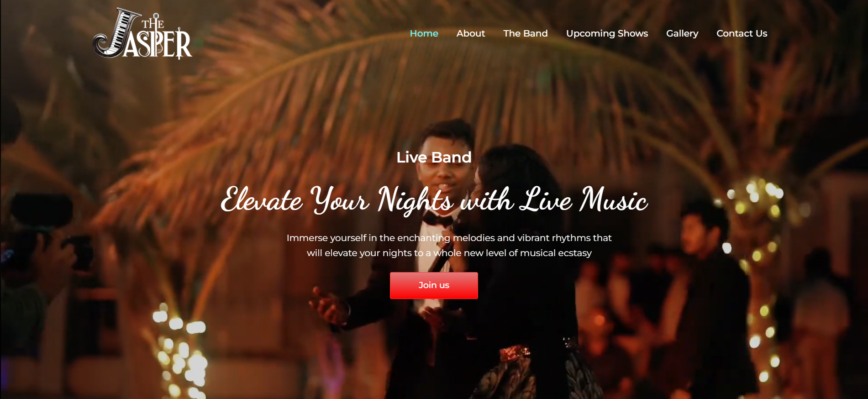Click the 'Immerse yourself' description paragraph
The height and width of the screenshot is (399, 868).
click(449, 245)
